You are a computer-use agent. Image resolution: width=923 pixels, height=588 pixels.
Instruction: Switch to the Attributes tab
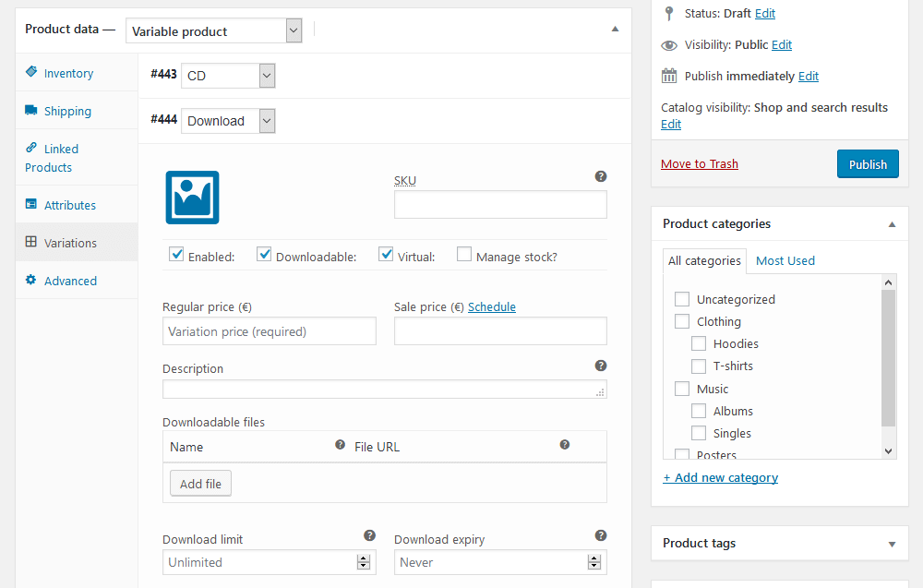pos(70,205)
